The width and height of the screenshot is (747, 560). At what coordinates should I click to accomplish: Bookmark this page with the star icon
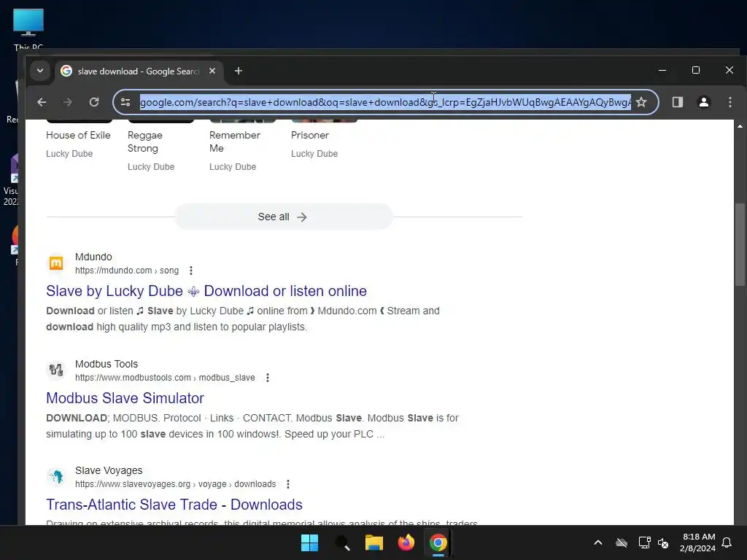click(x=641, y=102)
